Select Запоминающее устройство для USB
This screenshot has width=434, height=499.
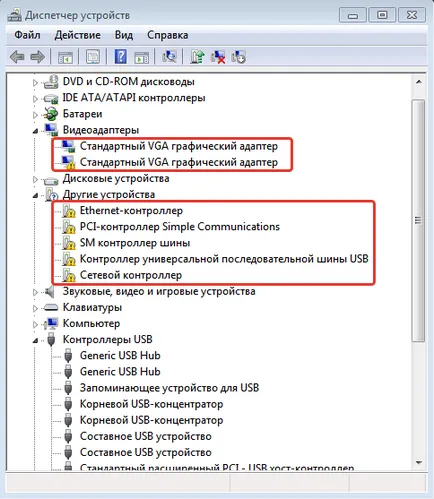(x=170, y=388)
